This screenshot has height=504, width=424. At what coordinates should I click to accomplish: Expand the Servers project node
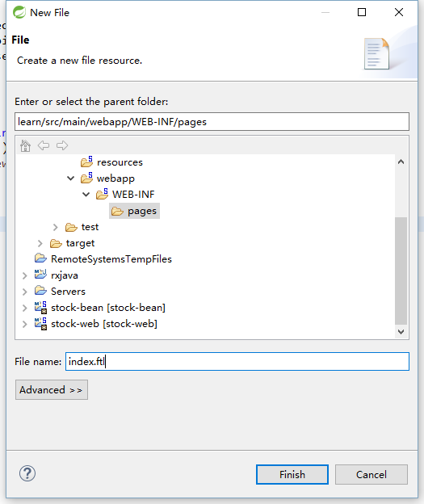[x=25, y=292]
